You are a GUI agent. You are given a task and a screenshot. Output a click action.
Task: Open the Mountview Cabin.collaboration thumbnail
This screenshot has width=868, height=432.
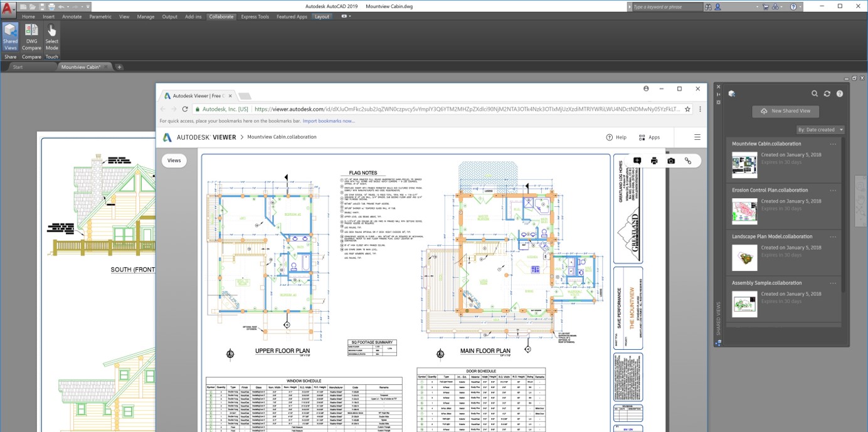click(x=744, y=165)
